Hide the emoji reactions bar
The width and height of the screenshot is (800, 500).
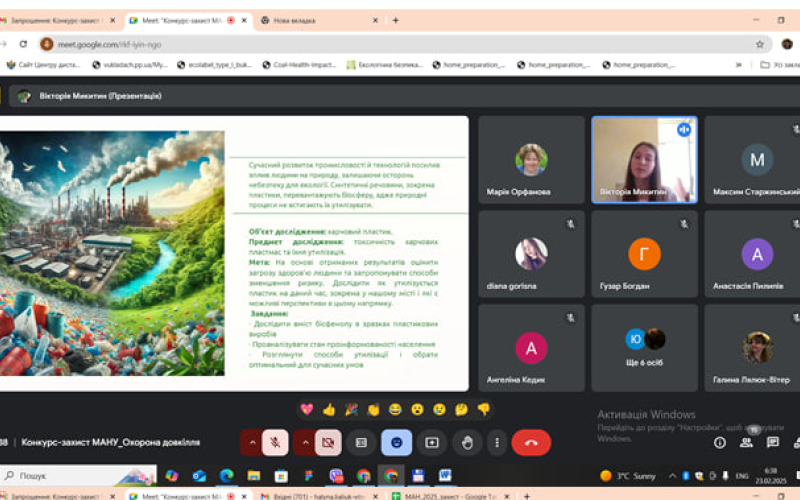pyautogui.click(x=396, y=442)
